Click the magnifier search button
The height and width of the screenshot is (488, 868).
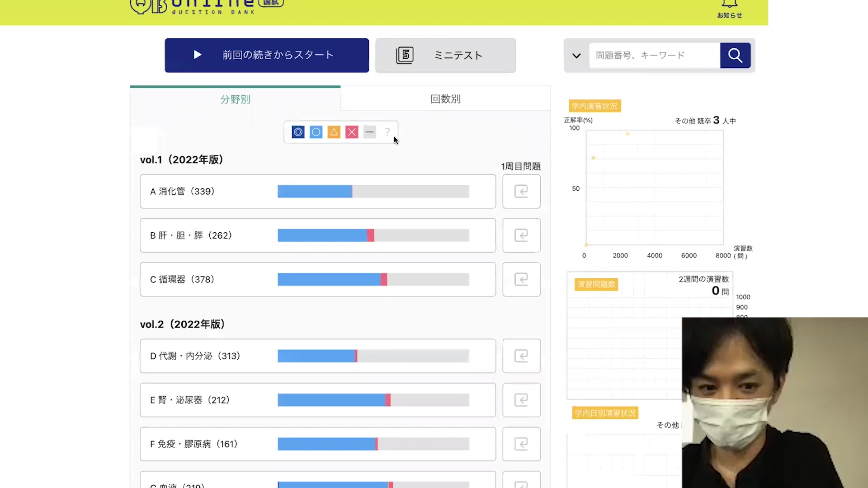click(x=735, y=55)
